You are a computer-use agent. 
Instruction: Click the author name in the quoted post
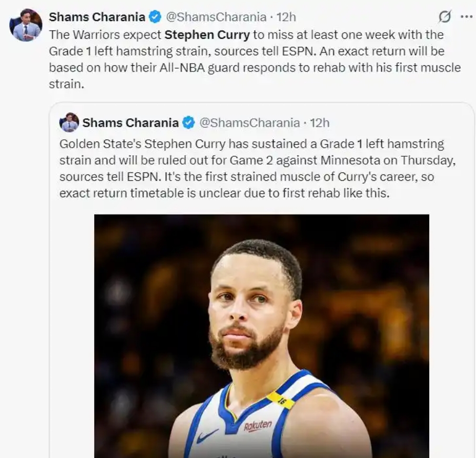coord(130,123)
